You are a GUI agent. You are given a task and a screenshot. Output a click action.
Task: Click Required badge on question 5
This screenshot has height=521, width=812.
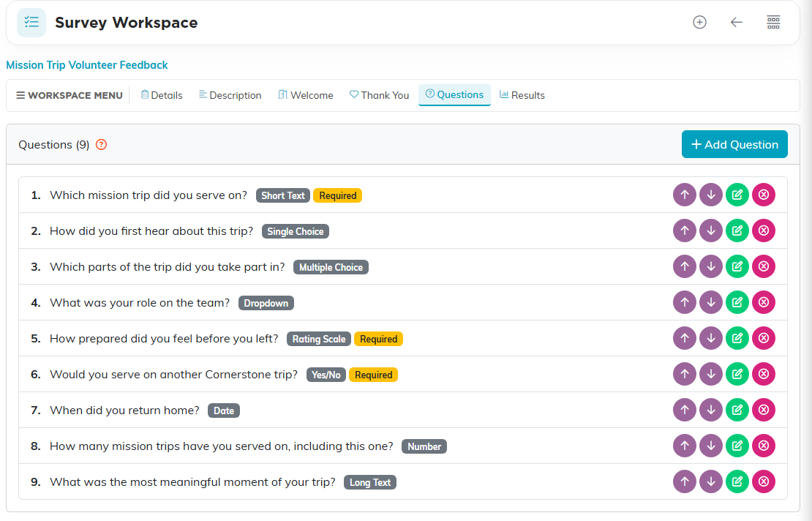pyautogui.click(x=378, y=339)
